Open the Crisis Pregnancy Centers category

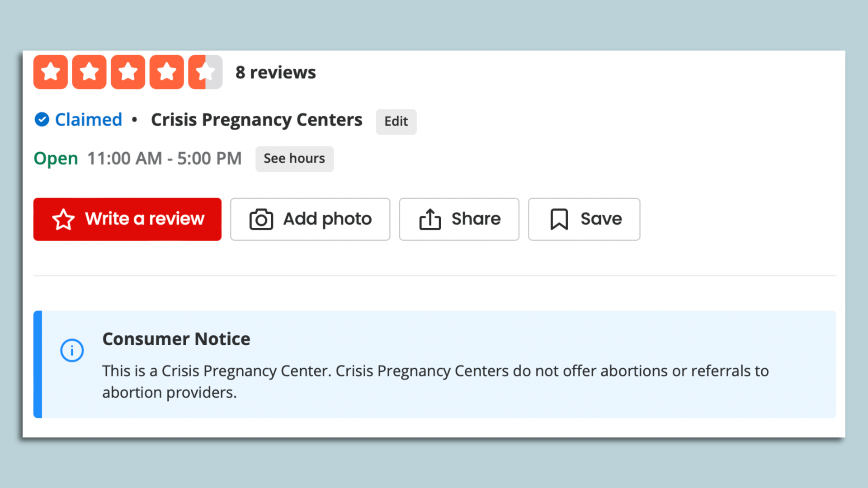click(x=256, y=119)
